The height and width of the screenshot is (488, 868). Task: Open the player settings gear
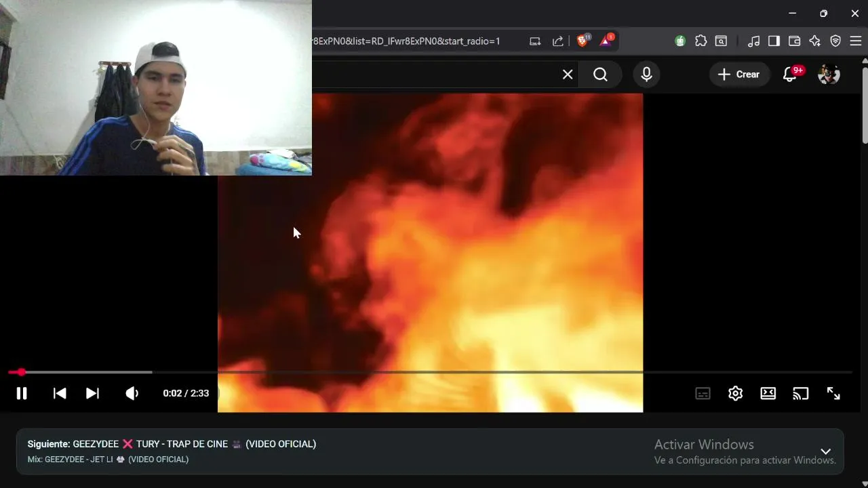pyautogui.click(x=736, y=393)
